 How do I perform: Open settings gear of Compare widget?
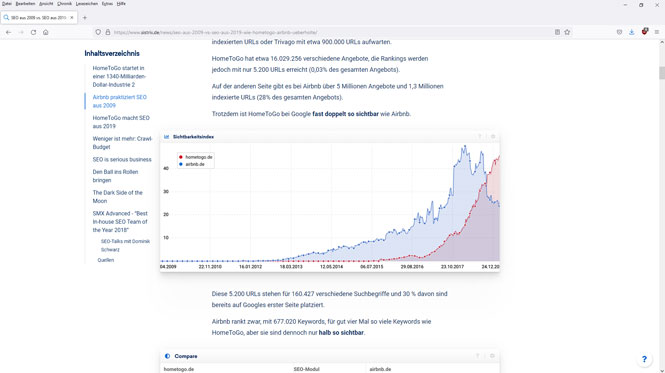pyautogui.click(x=492, y=356)
